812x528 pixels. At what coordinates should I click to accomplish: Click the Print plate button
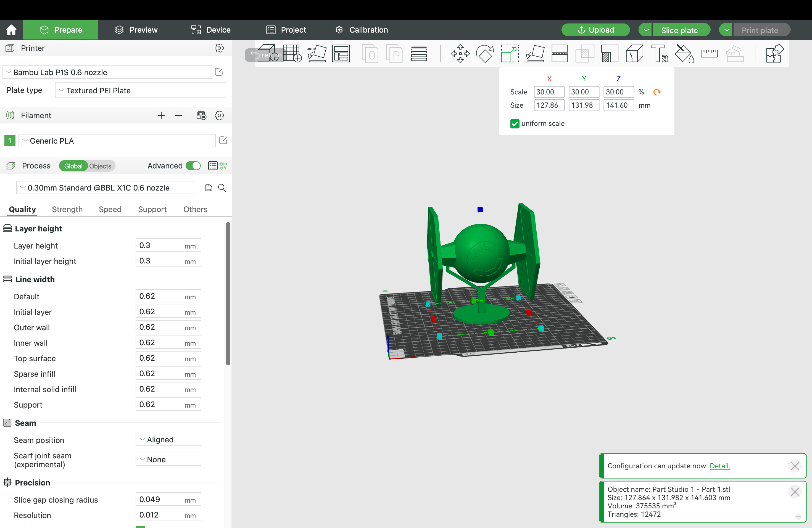[761, 30]
